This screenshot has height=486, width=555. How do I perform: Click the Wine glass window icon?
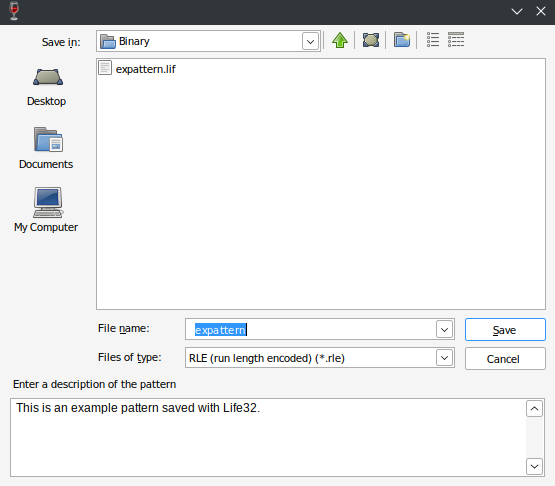[x=14, y=11]
